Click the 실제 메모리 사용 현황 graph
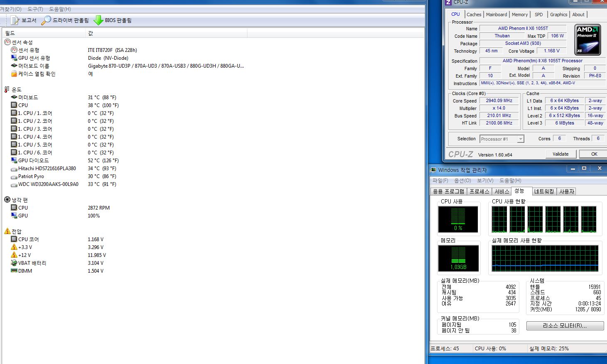 click(545, 258)
